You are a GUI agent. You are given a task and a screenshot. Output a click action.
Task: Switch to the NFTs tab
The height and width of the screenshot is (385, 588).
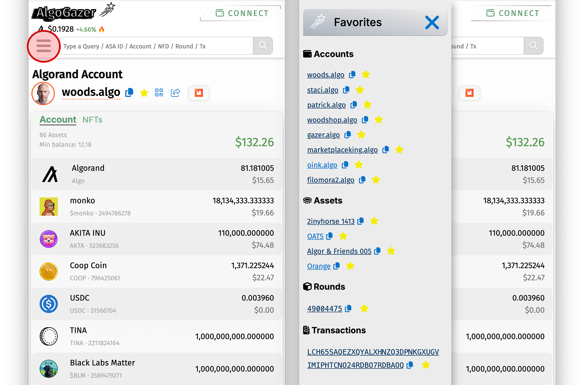pos(92,120)
